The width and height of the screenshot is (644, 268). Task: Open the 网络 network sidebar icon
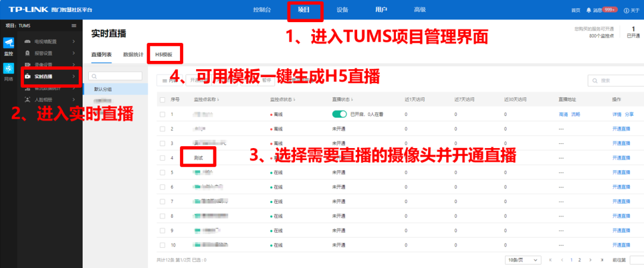(8, 68)
